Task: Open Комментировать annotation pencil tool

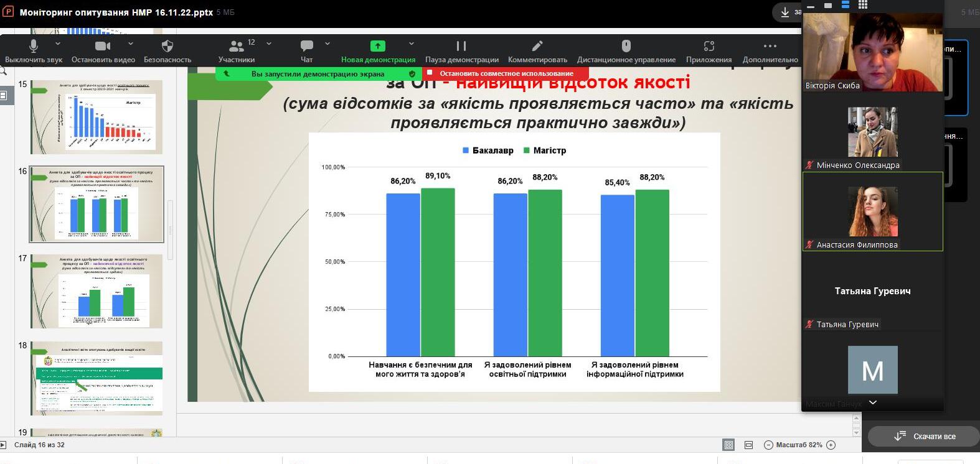Action: tap(537, 51)
